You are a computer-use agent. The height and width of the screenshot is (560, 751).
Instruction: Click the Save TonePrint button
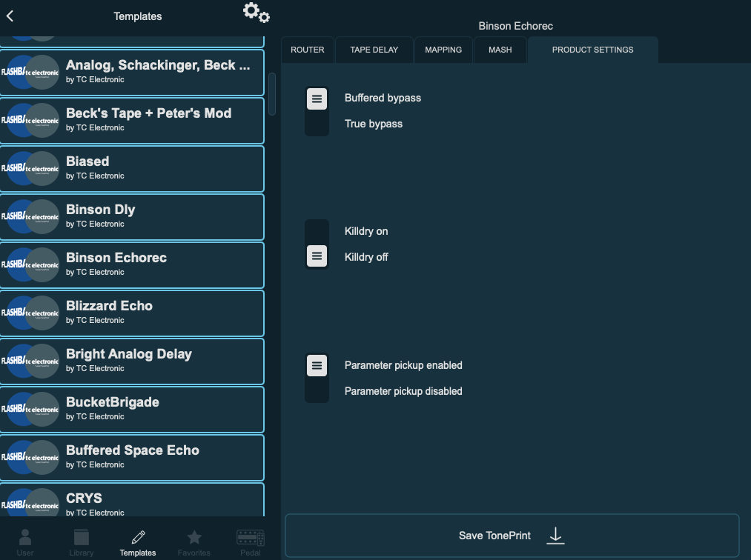494,535
